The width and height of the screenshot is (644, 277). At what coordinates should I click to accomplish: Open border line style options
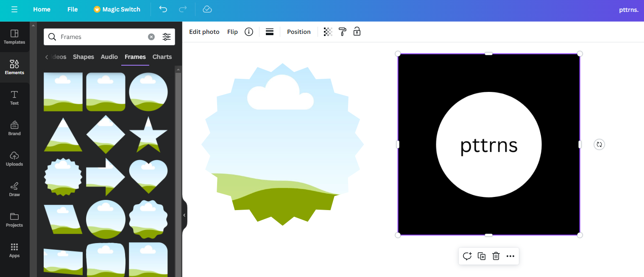pos(270,32)
